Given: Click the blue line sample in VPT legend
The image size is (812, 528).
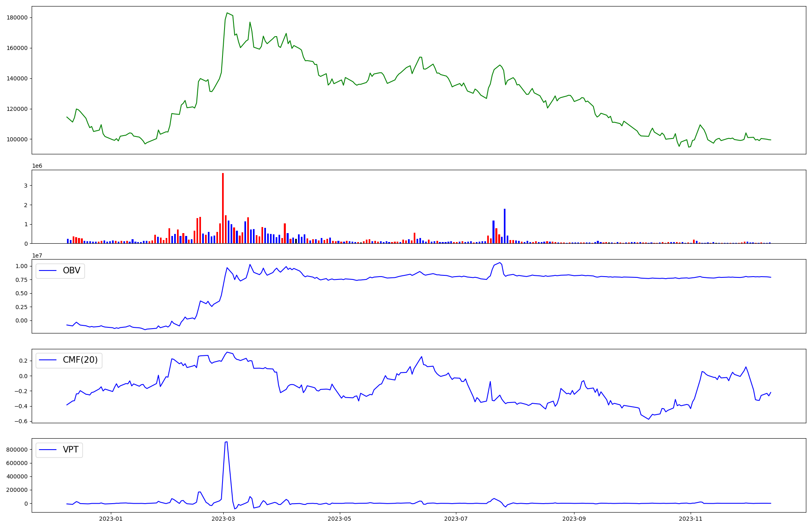Looking at the screenshot, I should (x=48, y=450).
